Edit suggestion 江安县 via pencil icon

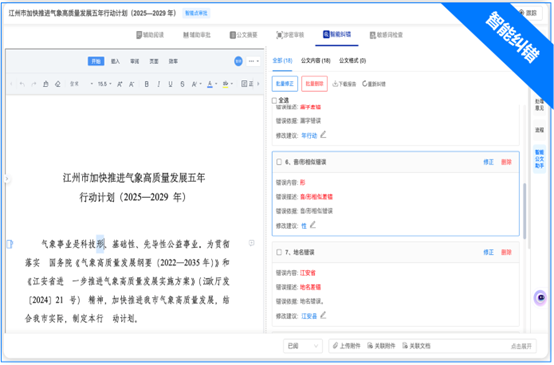323,315
